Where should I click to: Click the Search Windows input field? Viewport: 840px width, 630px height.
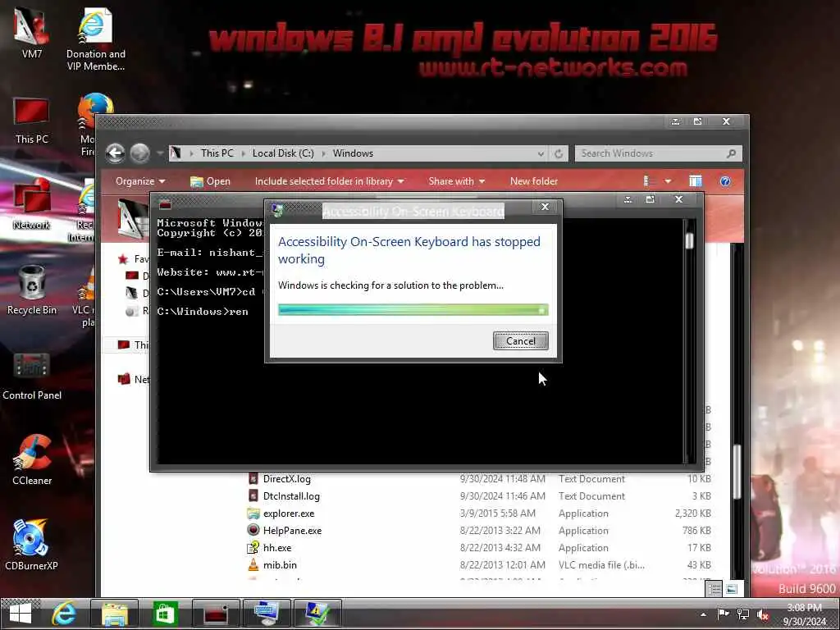[x=651, y=153]
